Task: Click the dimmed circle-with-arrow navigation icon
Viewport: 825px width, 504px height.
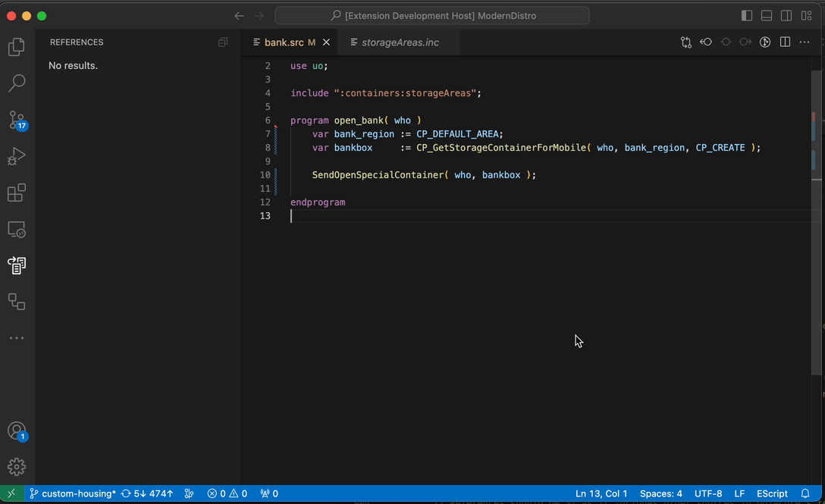Action: (745, 42)
